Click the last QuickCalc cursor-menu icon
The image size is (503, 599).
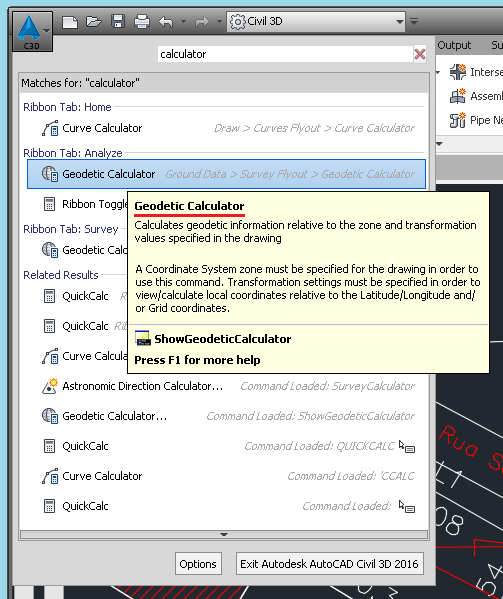click(x=407, y=507)
